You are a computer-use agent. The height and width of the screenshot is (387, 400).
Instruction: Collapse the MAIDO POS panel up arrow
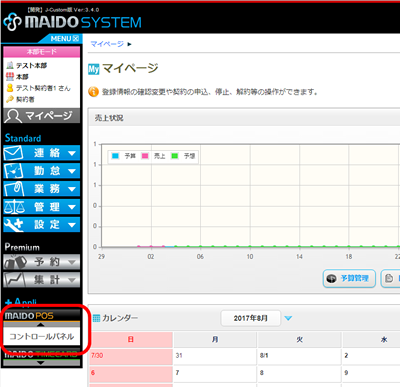(x=41, y=324)
